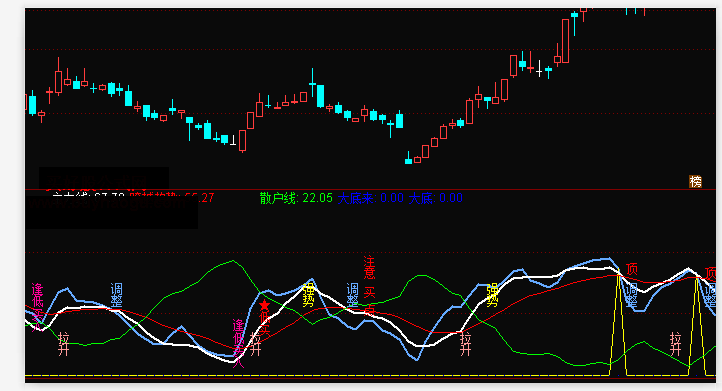Viewport: 722px width, 391px height.
Task: Click the 顶 label beside the first yellow spike
Action: [x=632, y=269]
